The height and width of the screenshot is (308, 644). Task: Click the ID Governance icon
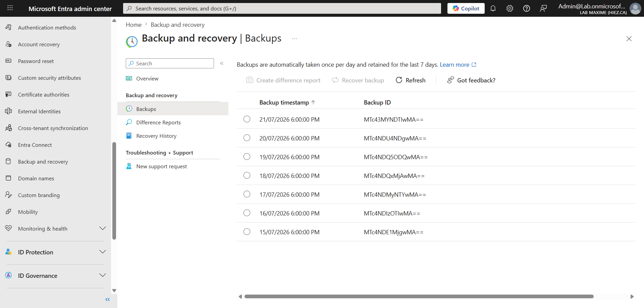click(9, 275)
